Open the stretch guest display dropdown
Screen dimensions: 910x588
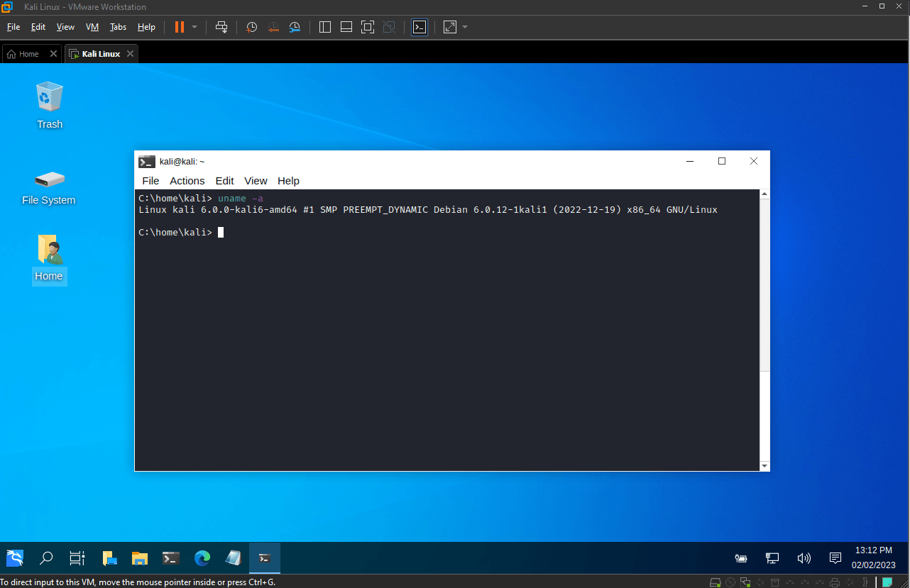pyautogui.click(x=464, y=27)
